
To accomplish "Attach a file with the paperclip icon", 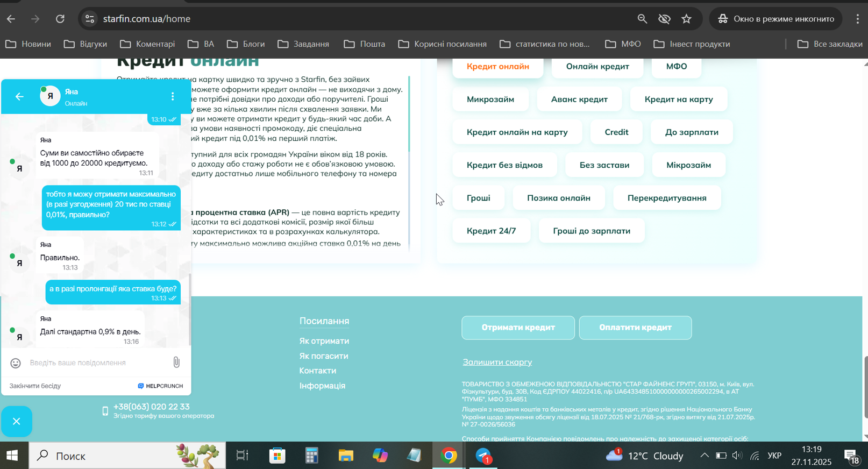I will [x=176, y=363].
